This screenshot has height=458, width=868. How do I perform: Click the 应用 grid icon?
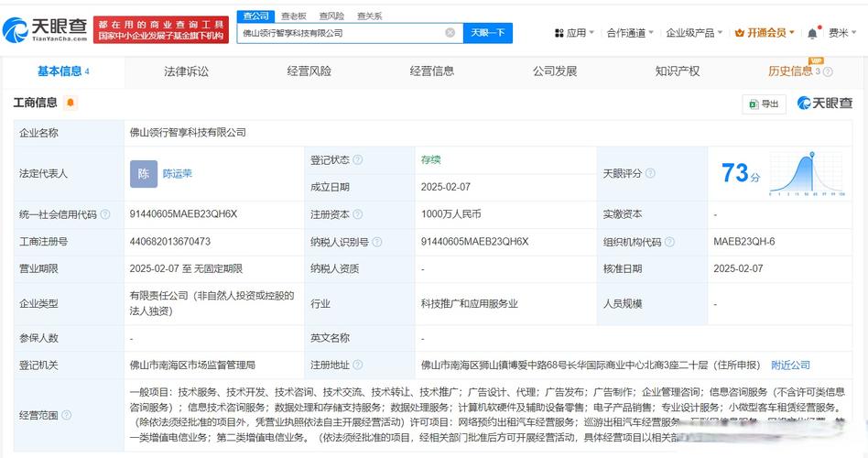click(x=559, y=33)
